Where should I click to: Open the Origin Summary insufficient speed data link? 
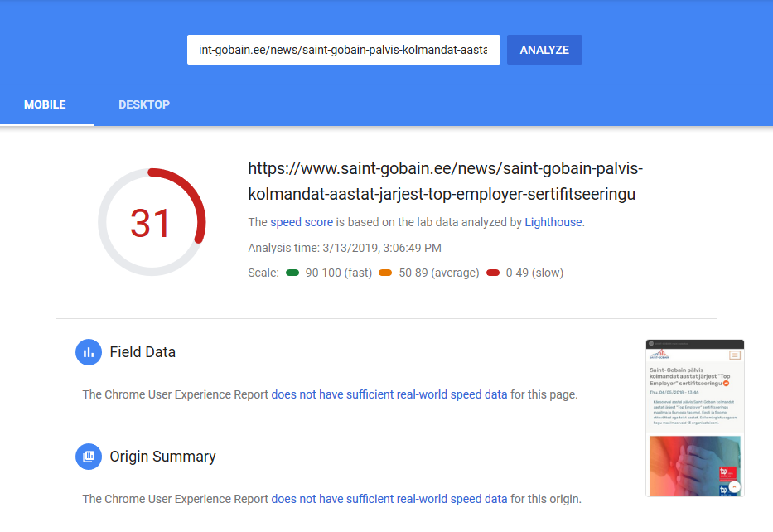point(389,499)
